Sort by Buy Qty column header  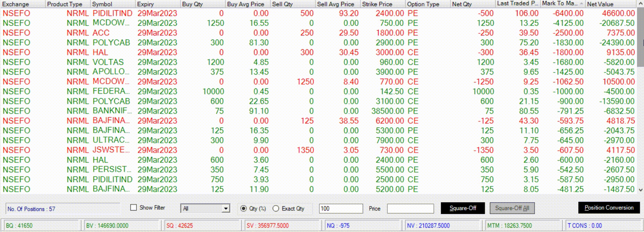pyautogui.click(x=203, y=4)
